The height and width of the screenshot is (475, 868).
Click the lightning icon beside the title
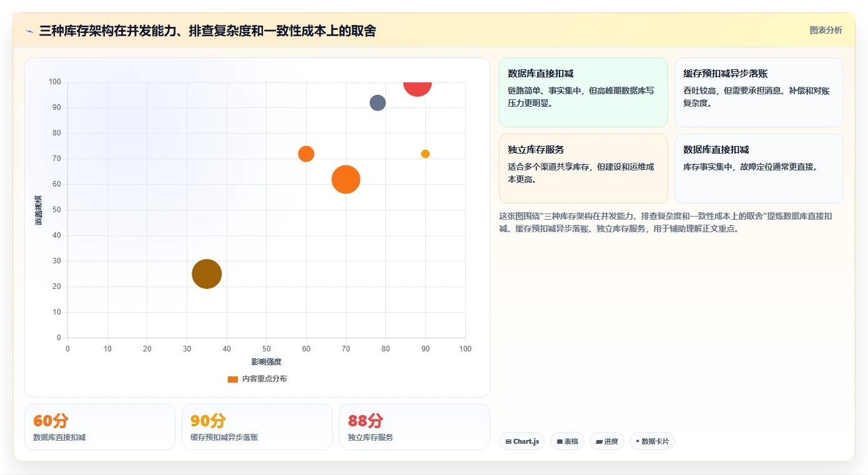(30, 31)
